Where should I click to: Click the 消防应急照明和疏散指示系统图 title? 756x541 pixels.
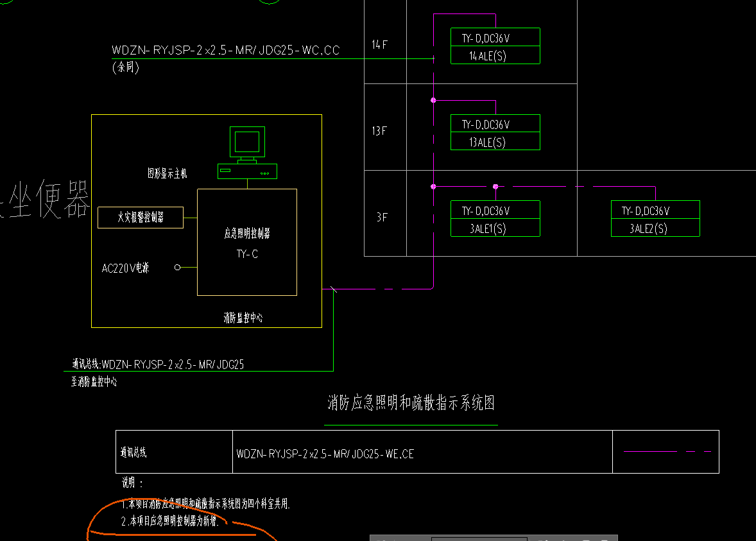click(x=411, y=402)
